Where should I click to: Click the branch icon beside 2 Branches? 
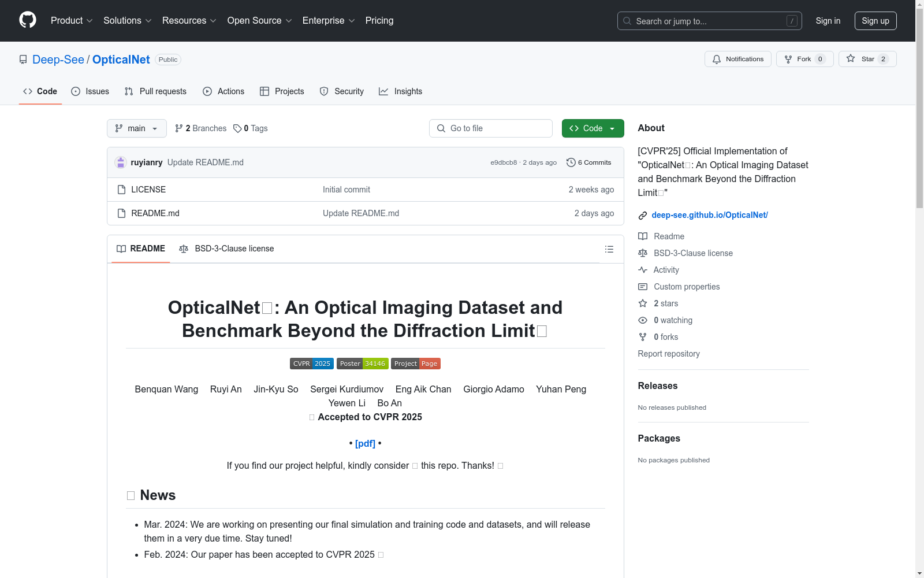pos(179,128)
